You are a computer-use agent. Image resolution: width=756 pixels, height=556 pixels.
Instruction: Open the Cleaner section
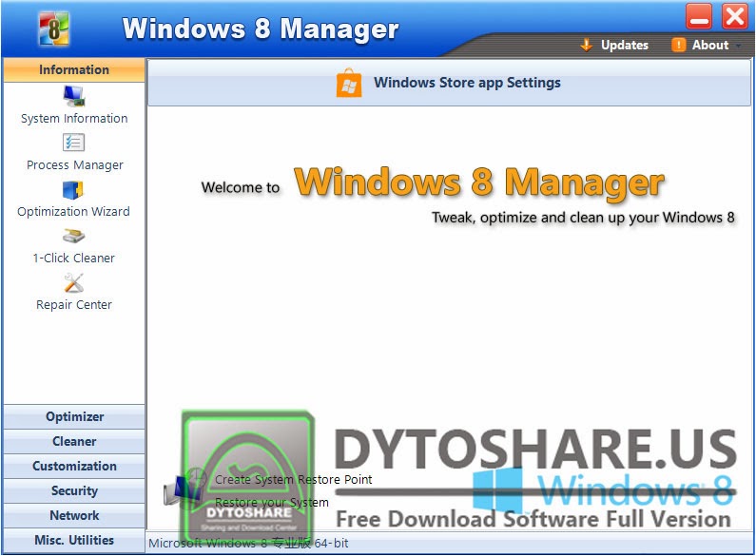pos(74,441)
